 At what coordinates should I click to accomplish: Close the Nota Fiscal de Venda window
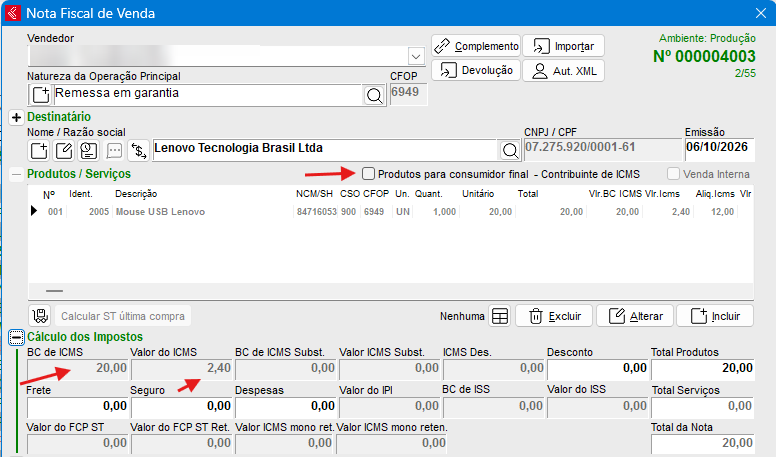click(761, 13)
